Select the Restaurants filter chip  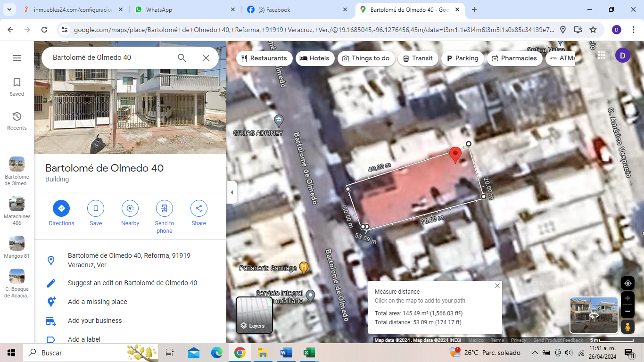pyautogui.click(x=264, y=58)
